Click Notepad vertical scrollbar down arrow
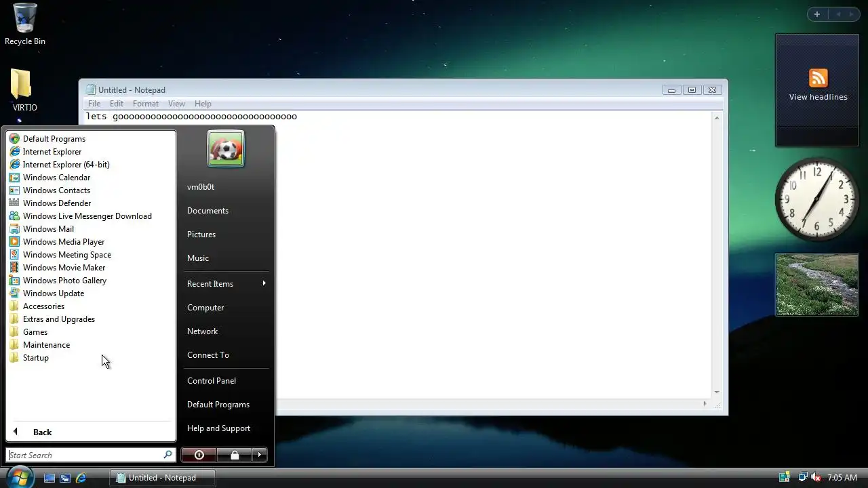The height and width of the screenshot is (488, 868). click(717, 392)
